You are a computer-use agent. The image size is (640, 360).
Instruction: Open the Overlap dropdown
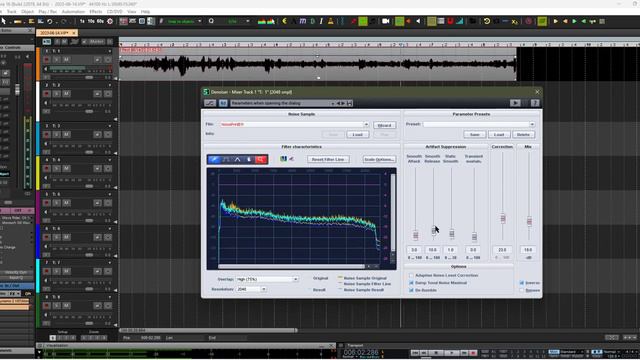(x=296, y=280)
